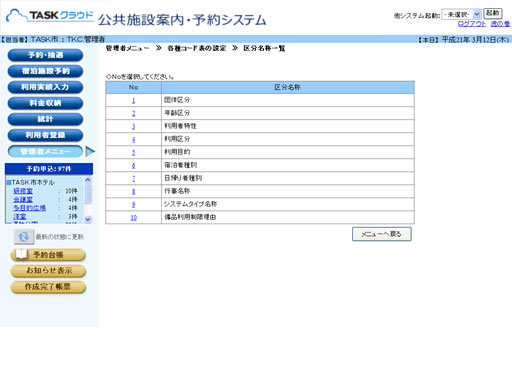Open the 料金収納 menu

click(x=45, y=103)
